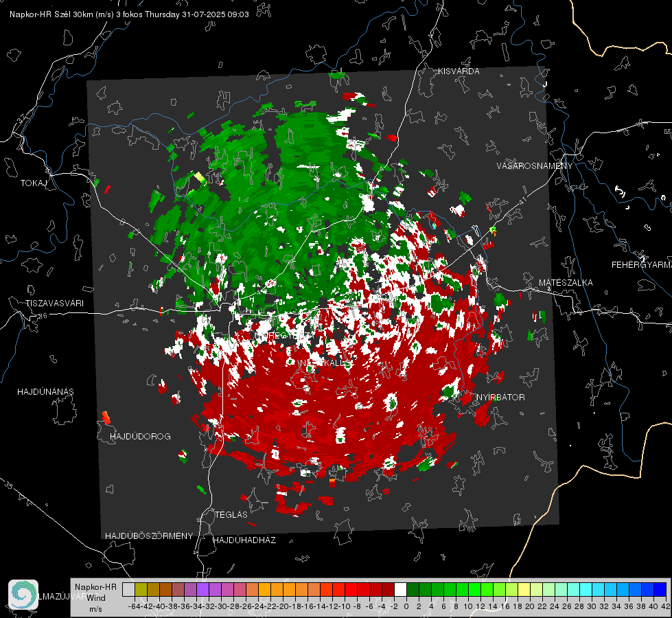Pick the dark green swatch right of white

[413, 589]
